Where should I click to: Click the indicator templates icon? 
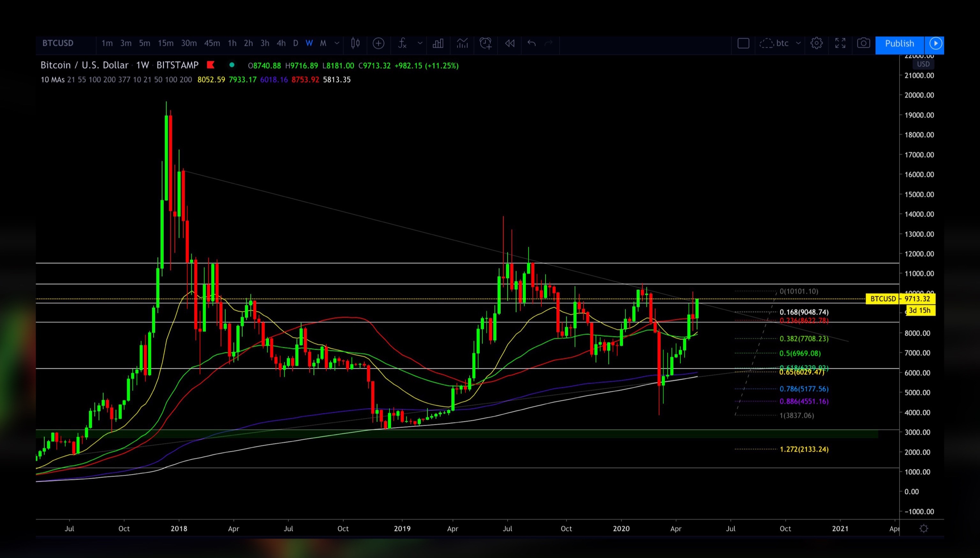tap(462, 43)
